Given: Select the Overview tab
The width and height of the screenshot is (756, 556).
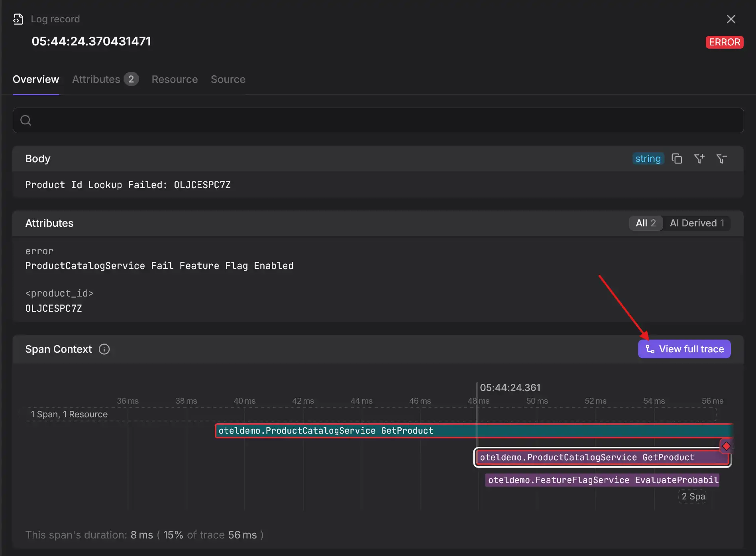Looking at the screenshot, I should (36, 79).
